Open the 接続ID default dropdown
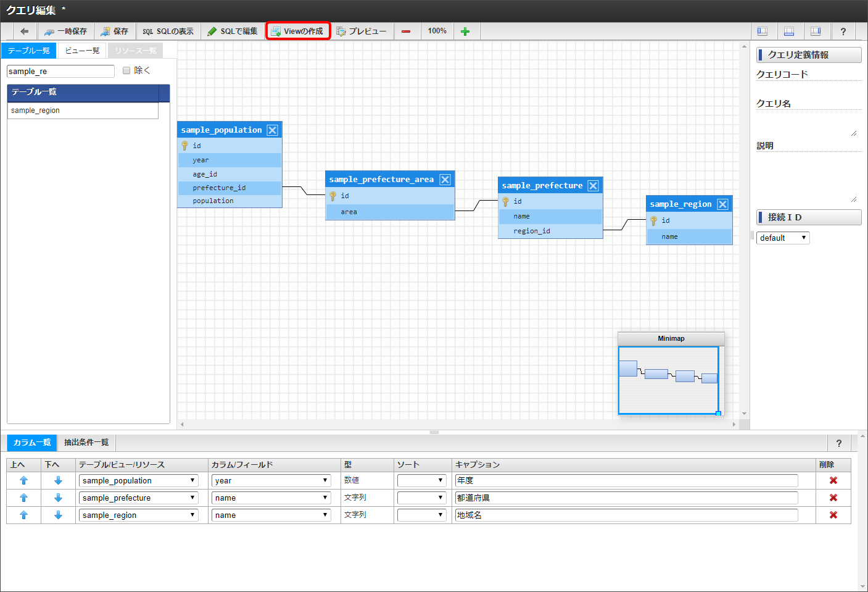The image size is (868, 592). (783, 238)
